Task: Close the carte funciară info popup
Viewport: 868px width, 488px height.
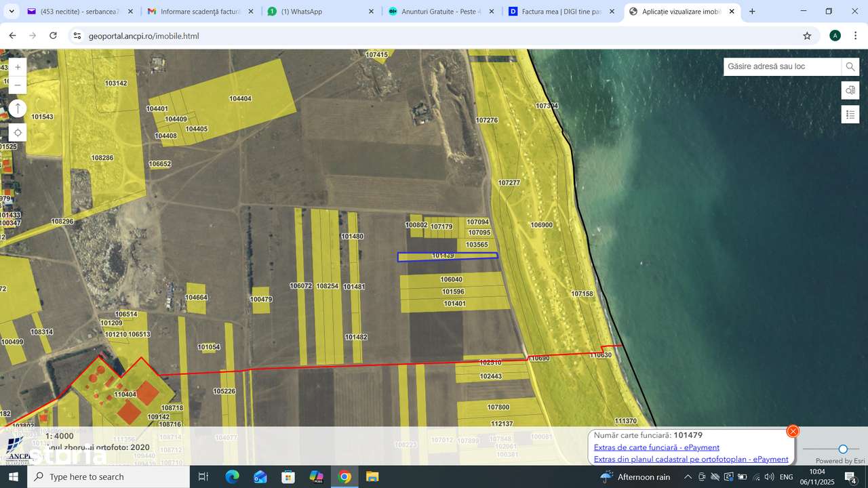Action: (793, 431)
